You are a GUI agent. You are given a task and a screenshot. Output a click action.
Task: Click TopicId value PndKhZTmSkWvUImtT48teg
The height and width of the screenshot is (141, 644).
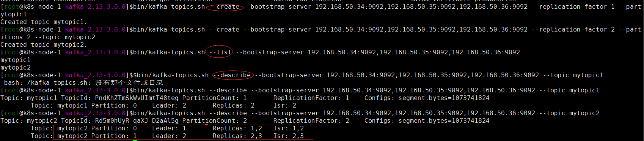[x=137, y=98]
